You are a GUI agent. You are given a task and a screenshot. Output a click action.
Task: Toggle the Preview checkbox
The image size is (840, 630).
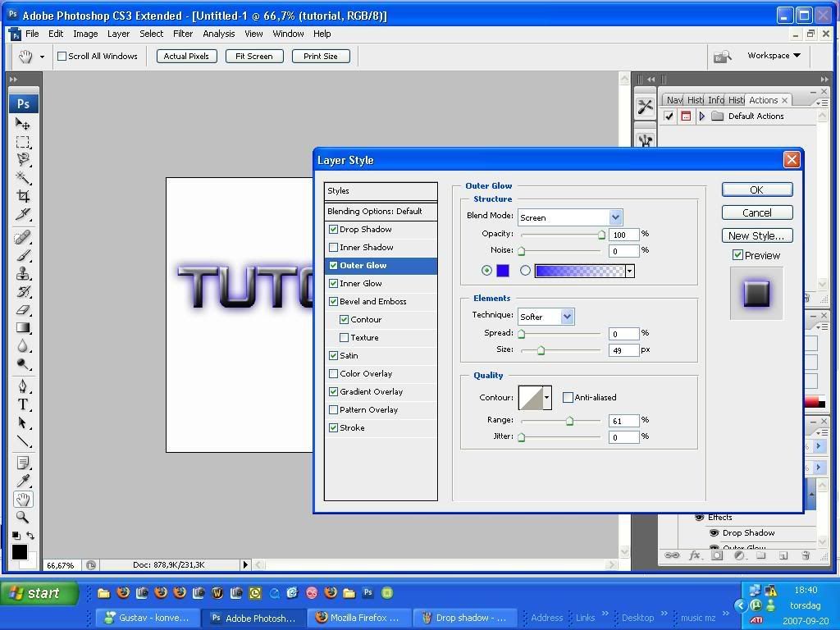click(x=737, y=255)
